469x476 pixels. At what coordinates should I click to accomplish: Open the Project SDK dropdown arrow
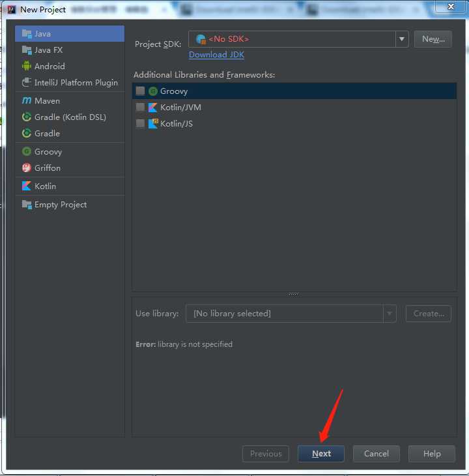[x=402, y=39]
